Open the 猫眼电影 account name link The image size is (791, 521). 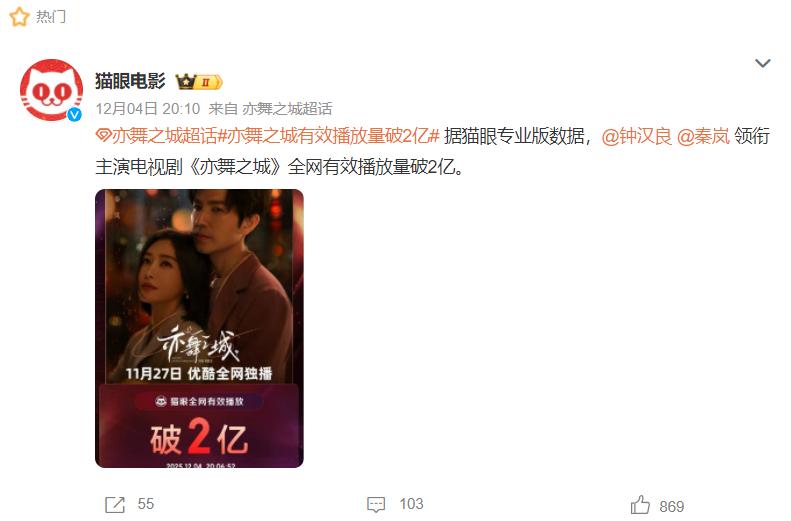(x=130, y=81)
